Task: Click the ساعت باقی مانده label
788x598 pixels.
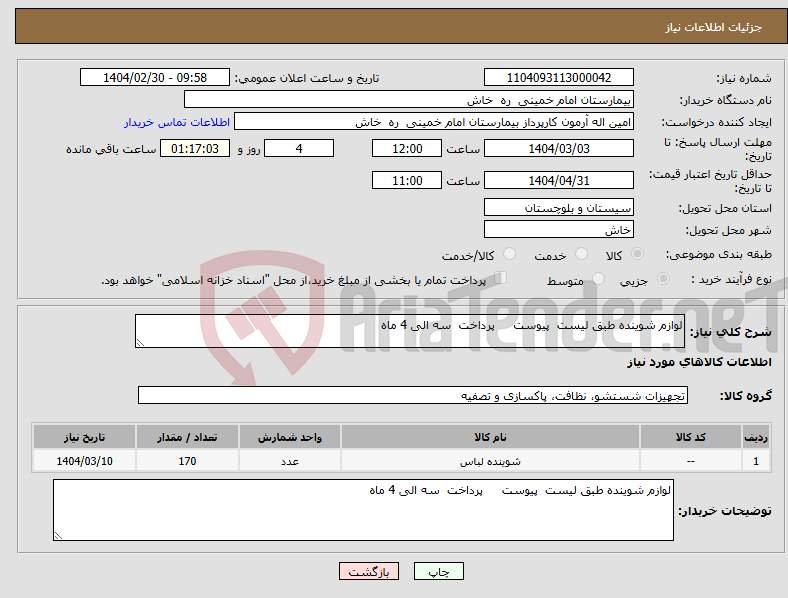Action: 111,149
